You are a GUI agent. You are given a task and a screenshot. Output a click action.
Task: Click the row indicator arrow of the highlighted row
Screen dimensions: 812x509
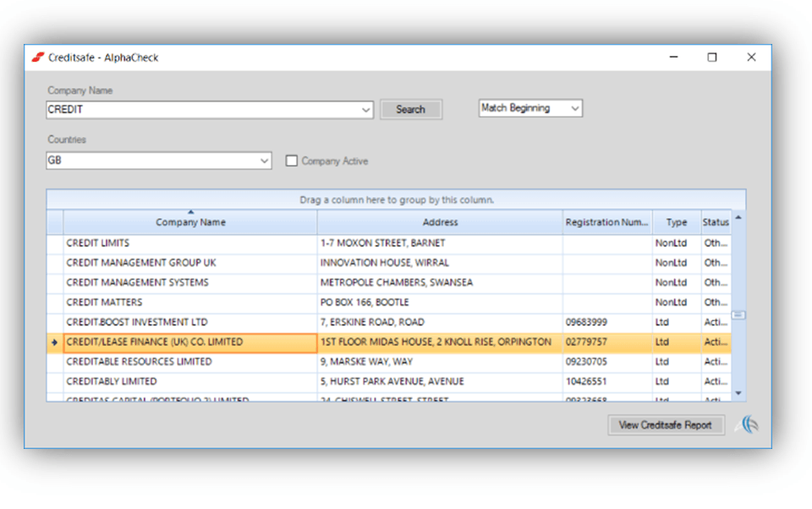pos(54,342)
